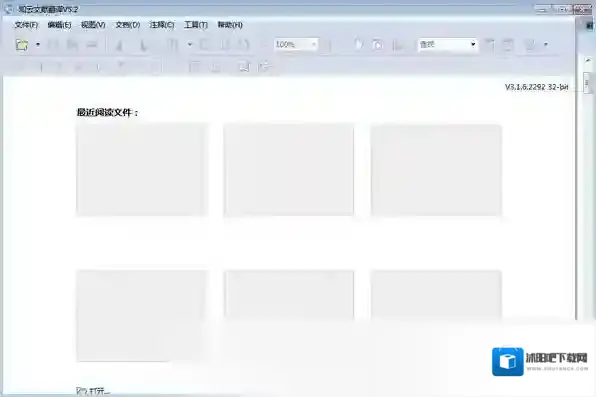Open the 文档(D) menu

[x=128, y=25]
